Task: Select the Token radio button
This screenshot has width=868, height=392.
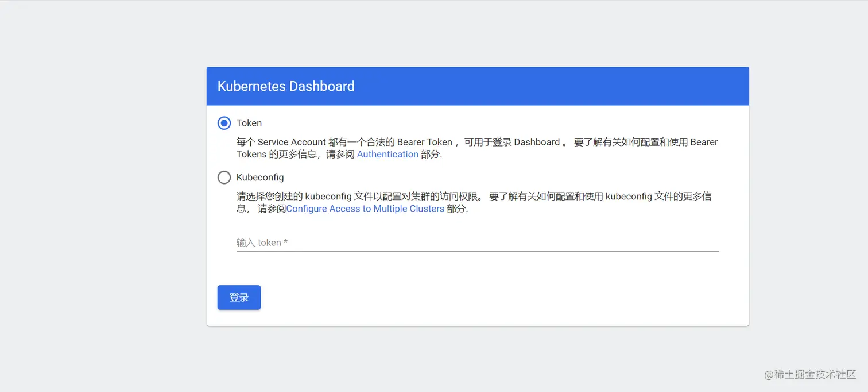Action: (224, 123)
